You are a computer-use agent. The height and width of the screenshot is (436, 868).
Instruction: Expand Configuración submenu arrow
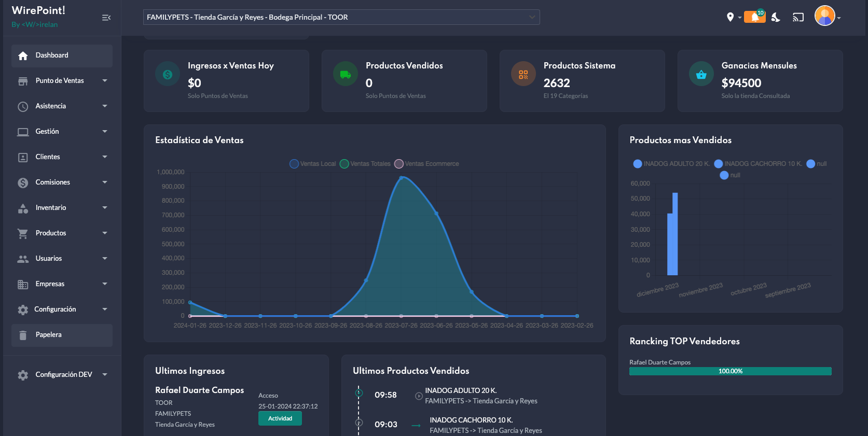tap(105, 310)
